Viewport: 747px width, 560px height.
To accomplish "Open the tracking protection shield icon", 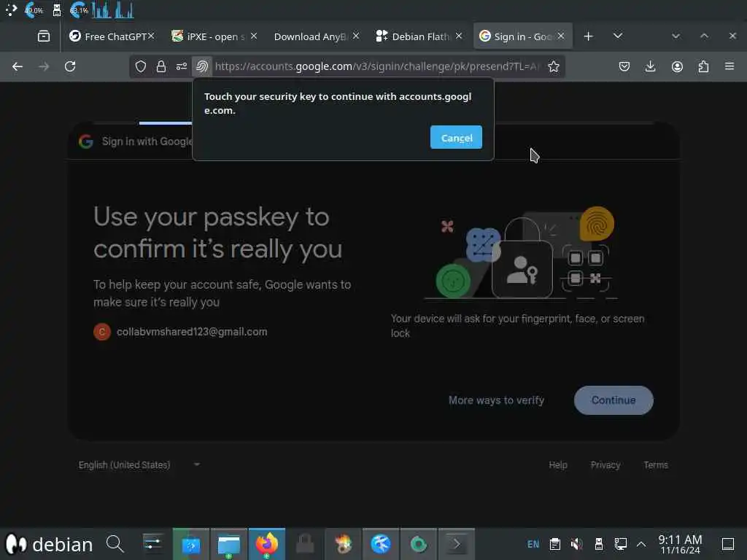I will (141, 66).
